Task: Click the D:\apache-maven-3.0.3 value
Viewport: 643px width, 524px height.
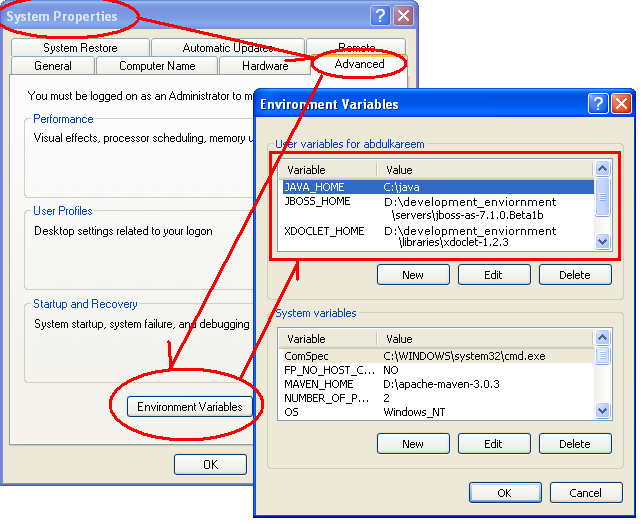Action: (441, 384)
